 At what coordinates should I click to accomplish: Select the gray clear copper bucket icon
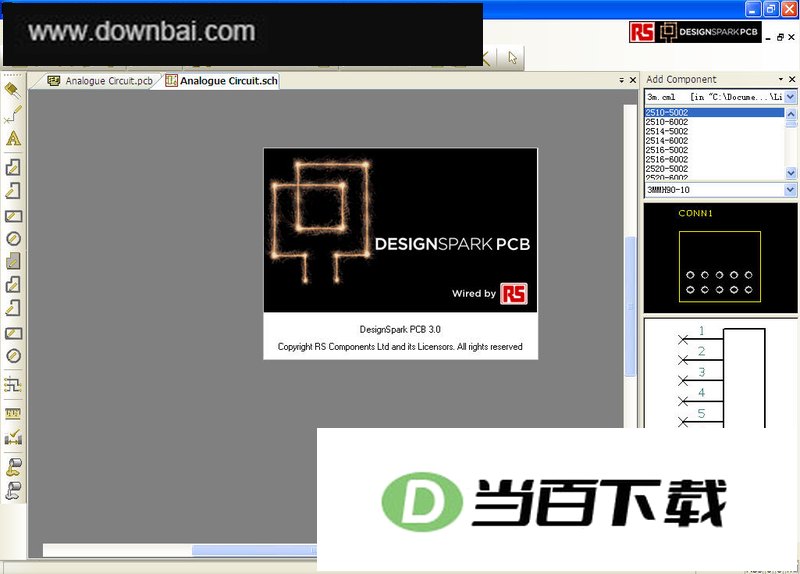(13, 490)
